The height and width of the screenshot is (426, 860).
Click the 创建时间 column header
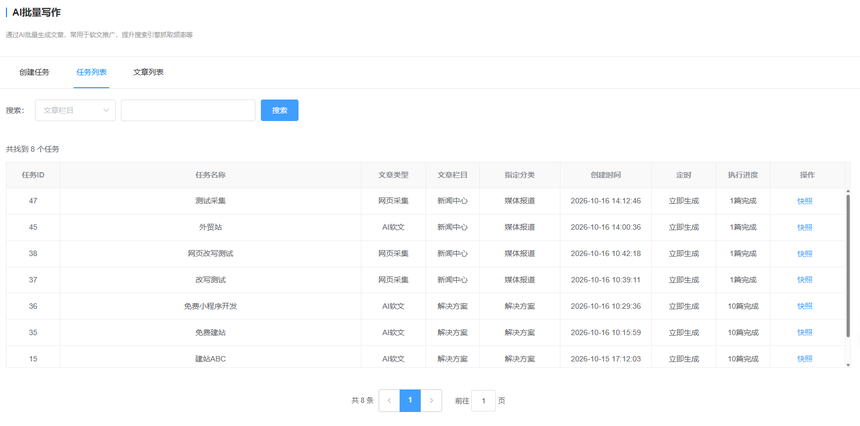[606, 175]
